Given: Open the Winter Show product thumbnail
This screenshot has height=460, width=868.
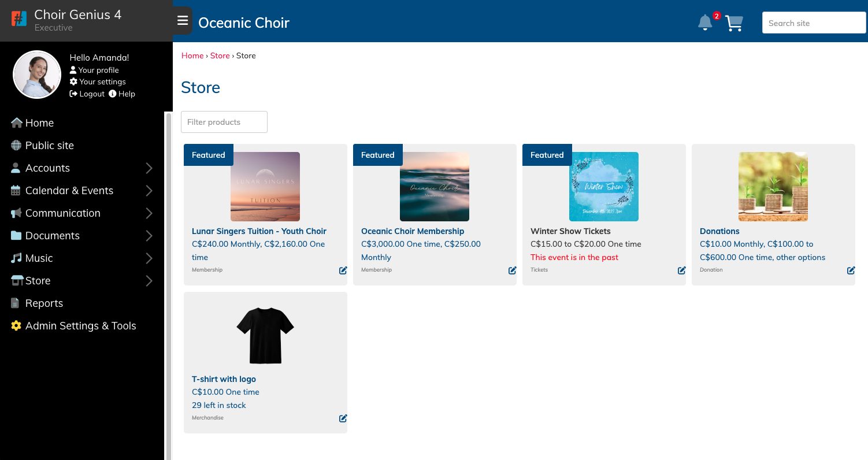Looking at the screenshot, I should (604, 187).
